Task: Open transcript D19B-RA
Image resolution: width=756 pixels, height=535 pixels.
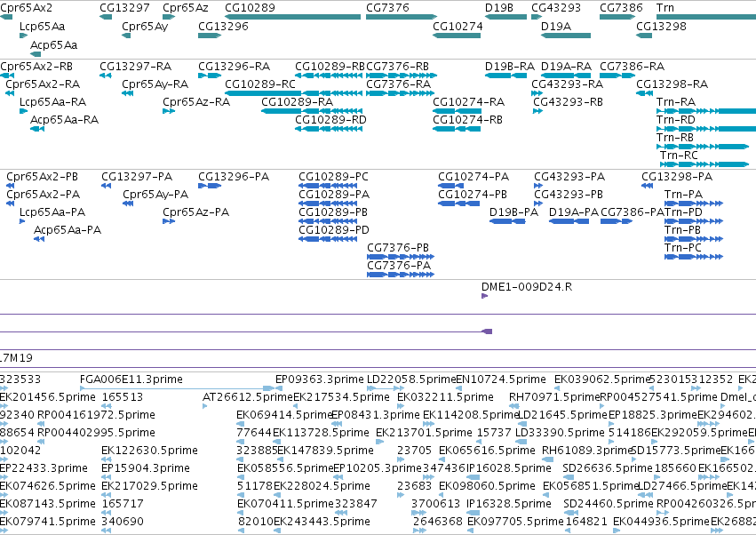Action: [510, 67]
